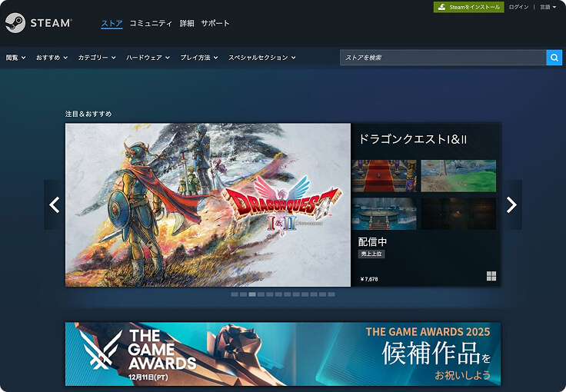Open The Game Awards 2025 banner
The width and height of the screenshot is (566, 392).
(x=283, y=354)
